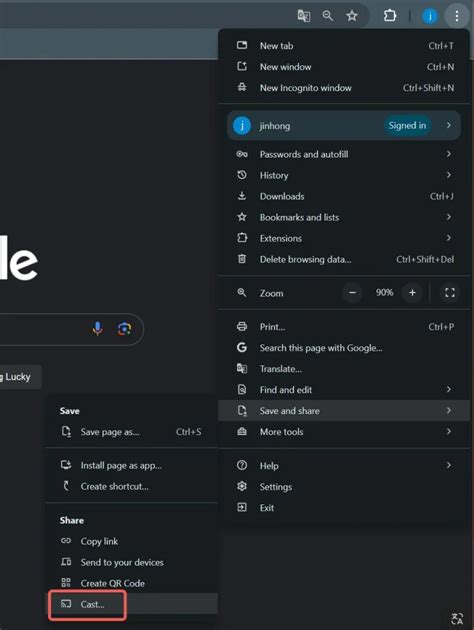Click the Google G icon in menu

pyautogui.click(x=242, y=347)
